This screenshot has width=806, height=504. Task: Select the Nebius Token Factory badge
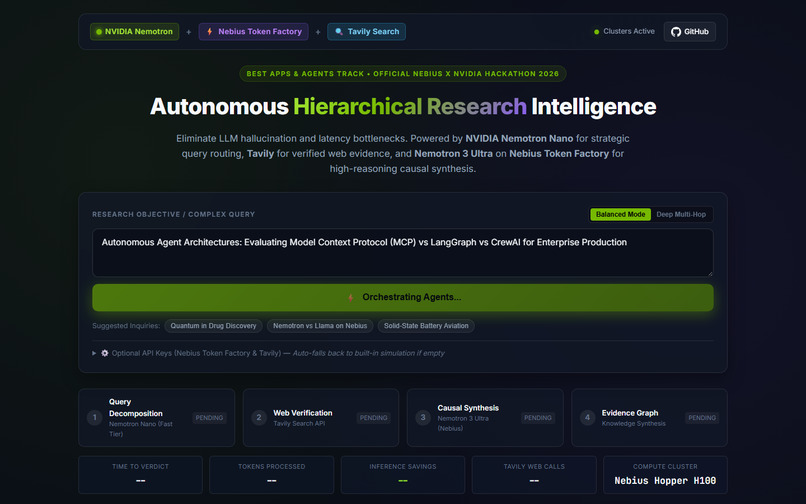click(x=253, y=31)
